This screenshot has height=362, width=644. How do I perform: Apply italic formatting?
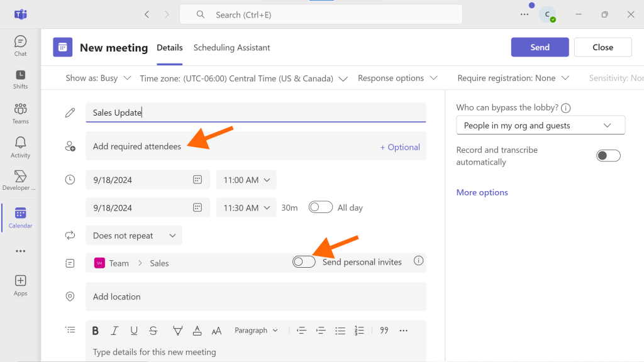[114, 331]
